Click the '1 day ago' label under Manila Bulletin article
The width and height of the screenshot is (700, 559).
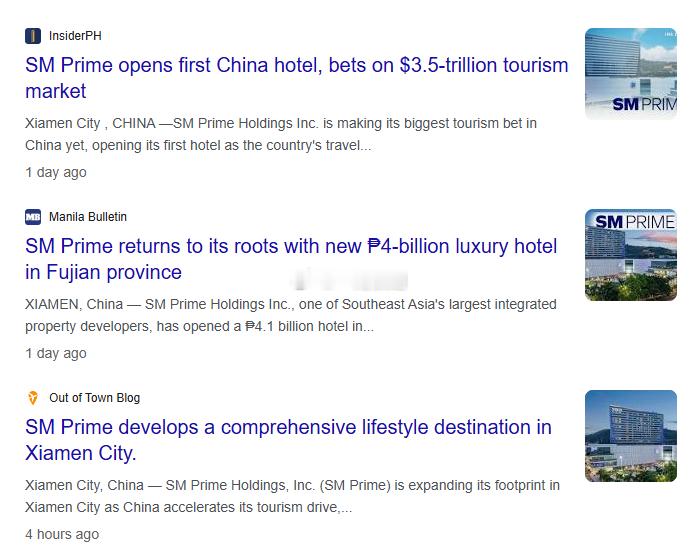pyautogui.click(x=56, y=353)
